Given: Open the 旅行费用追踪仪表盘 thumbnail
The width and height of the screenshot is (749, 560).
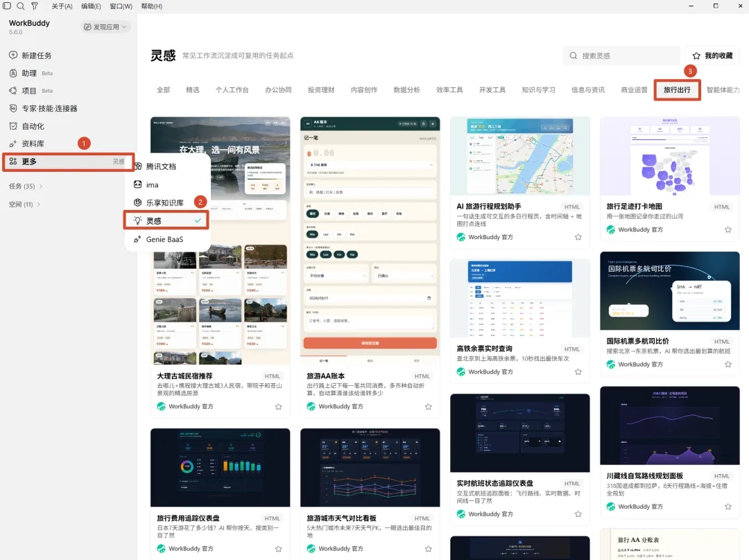Looking at the screenshot, I should point(221,467).
